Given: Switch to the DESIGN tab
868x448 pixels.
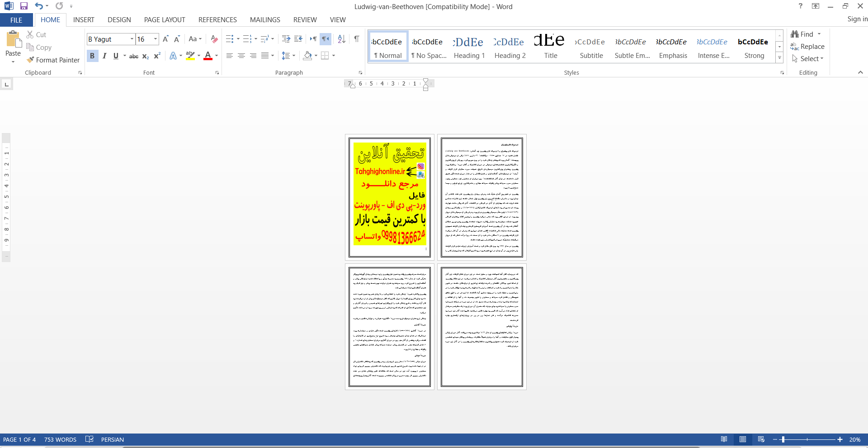Looking at the screenshot, I should [119, 20].
